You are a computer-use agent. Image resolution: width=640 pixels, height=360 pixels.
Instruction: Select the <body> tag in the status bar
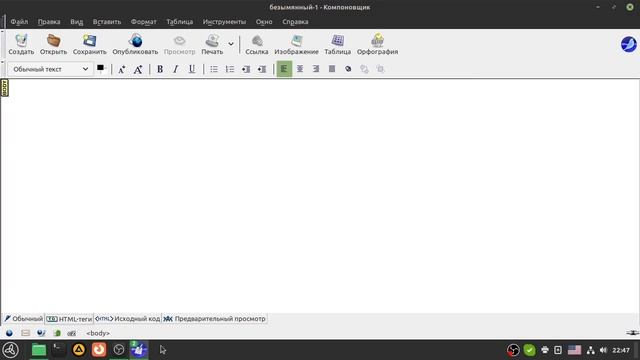[98, 333]
